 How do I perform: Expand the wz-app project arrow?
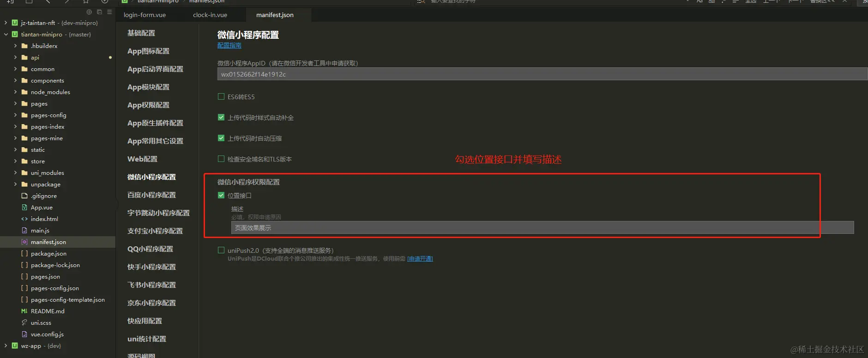click(x=6, y=346)
